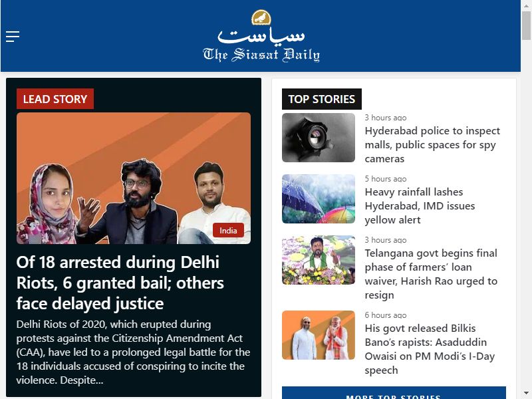Open lead story photo of three accused
The width and height of the screenshot is (532, 399).
coord(134,178)
